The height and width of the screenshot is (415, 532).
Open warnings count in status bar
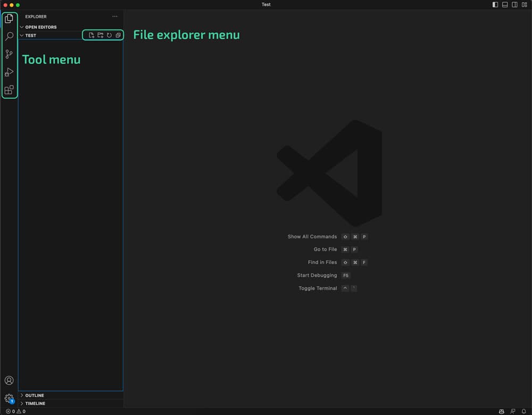coord(21,411)
